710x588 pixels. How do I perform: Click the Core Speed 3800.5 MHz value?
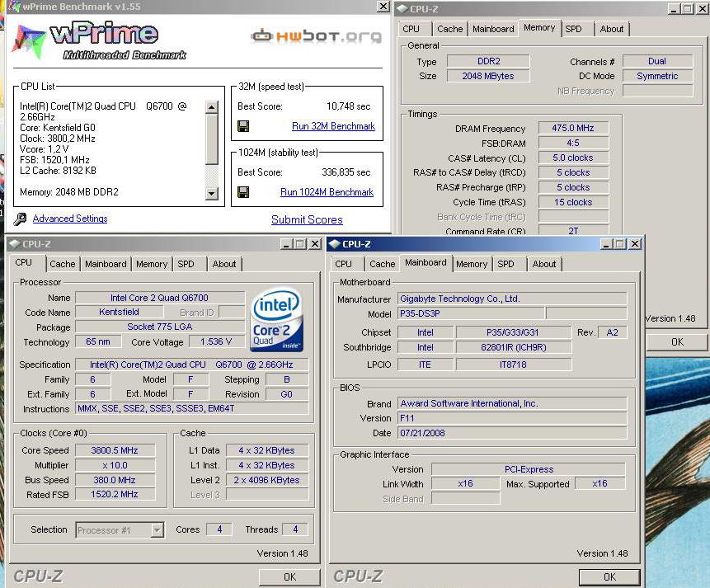(115, 450)
